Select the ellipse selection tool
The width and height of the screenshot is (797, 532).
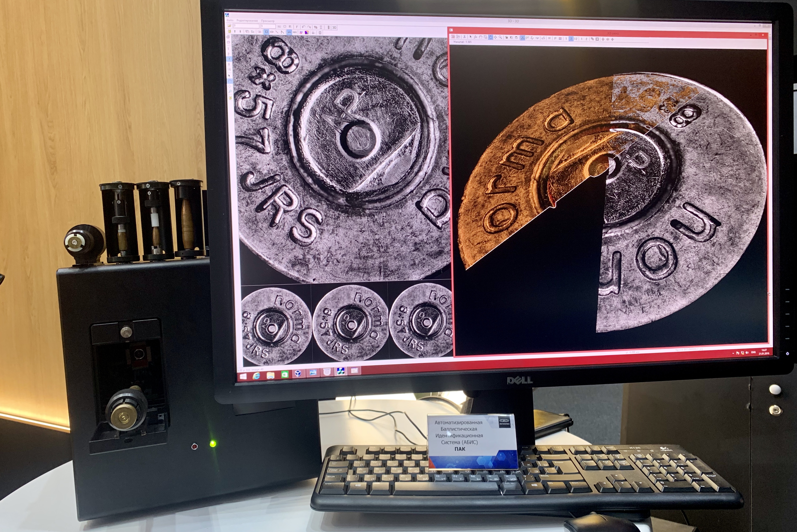272,32
